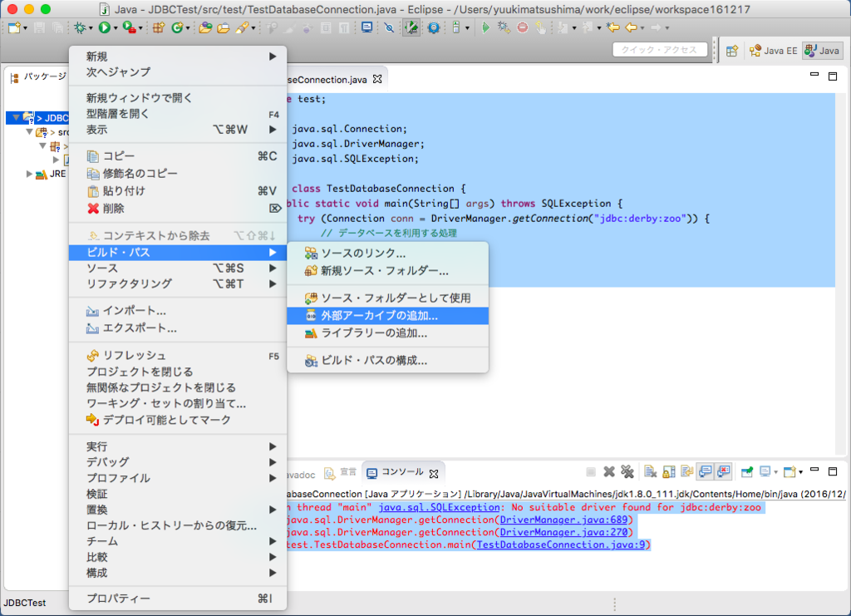Toggle show console on standard error
This screenshot has width=851, height=616.
[724, 472]
